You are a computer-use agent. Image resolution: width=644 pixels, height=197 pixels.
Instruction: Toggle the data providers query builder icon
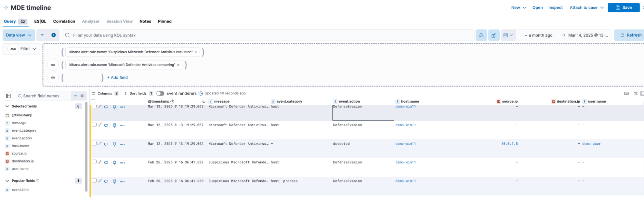[481, 35]
